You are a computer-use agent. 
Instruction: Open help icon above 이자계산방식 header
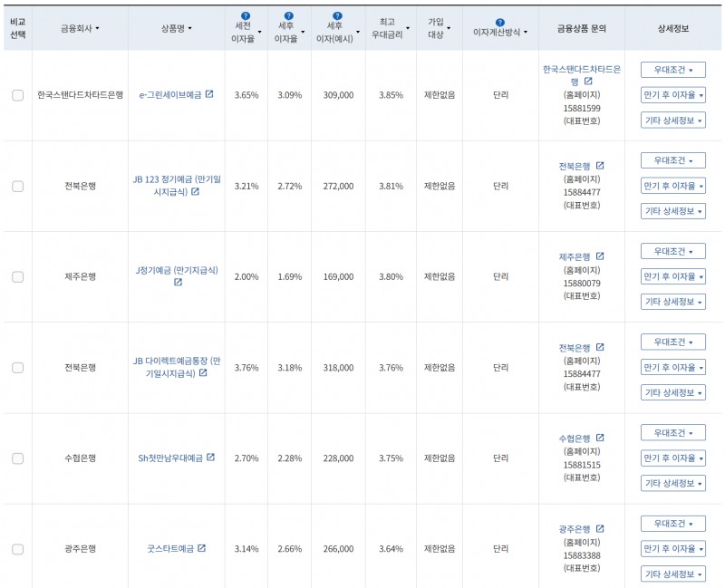(500, 22)
